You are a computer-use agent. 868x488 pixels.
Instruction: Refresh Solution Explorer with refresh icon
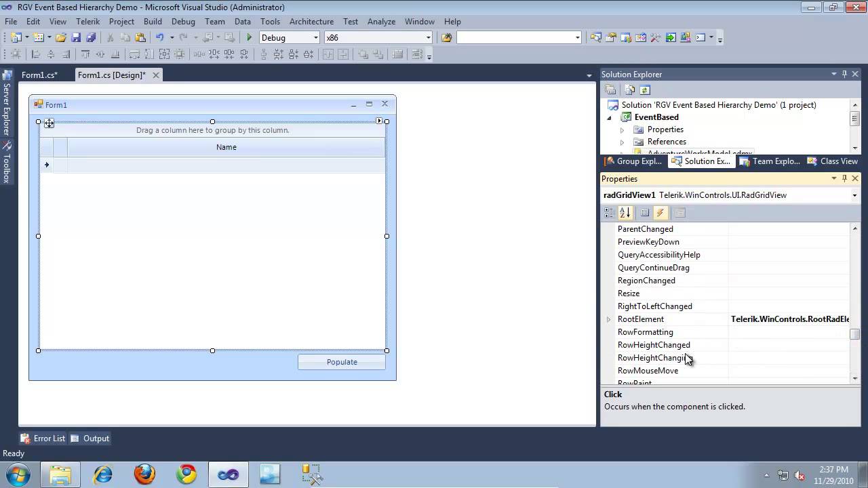coord(645,90)
